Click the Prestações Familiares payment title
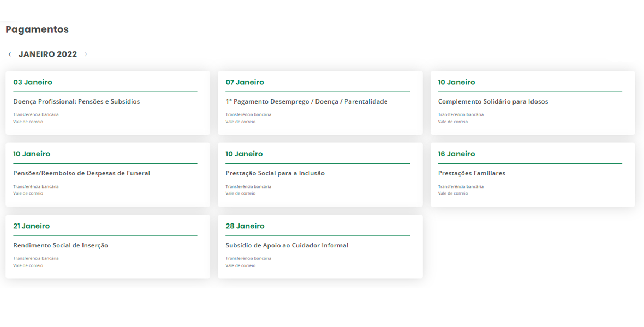The height and width of the screenshot is (327, 644). click(472, 173)
